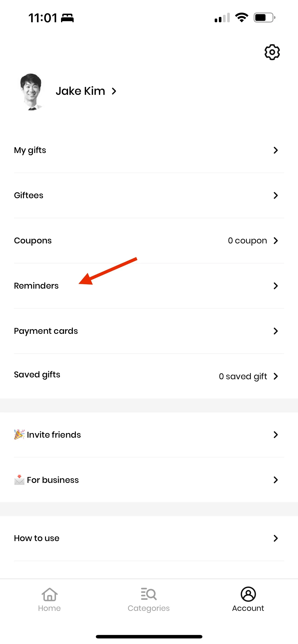The height and width of the screenshot is (644, 298).
Task: Expand profile with chevron beside Jake Kim
Action: (114, 91)
